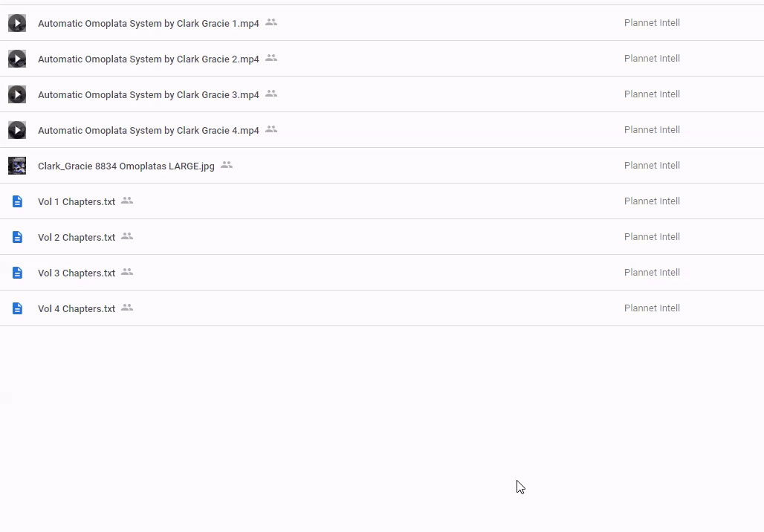Click video icon for Clark Gracie 3.mp4
The image size is (764, 532).
point(17,94)
